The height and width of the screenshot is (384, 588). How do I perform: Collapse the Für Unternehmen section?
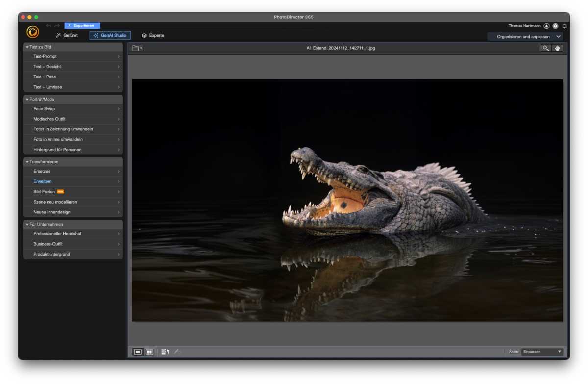[73, 224]
